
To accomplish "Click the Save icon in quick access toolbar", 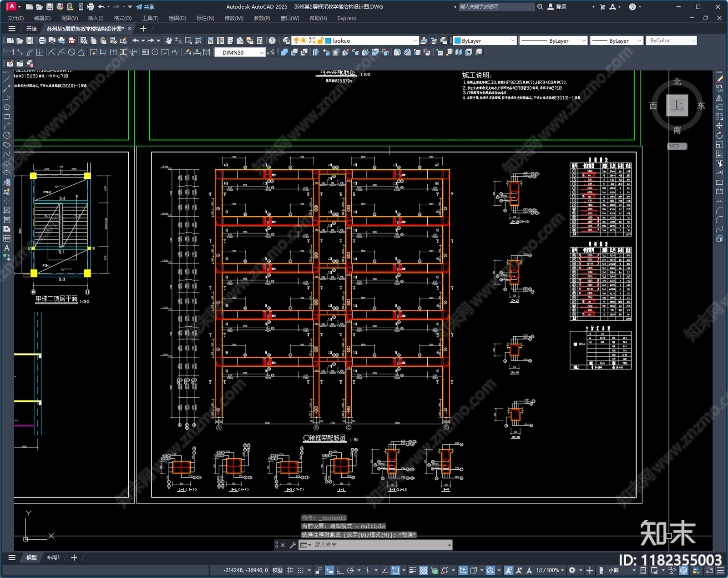I will [50, 7].
